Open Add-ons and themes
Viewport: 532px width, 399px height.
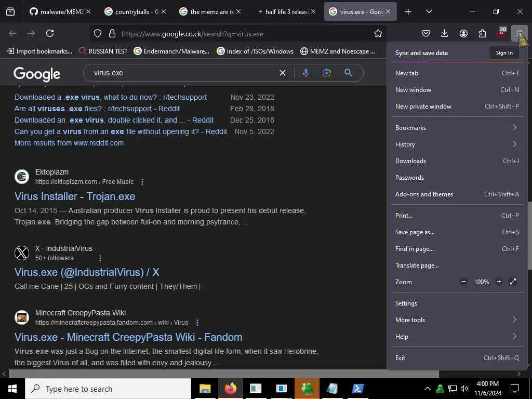(457, 194)
